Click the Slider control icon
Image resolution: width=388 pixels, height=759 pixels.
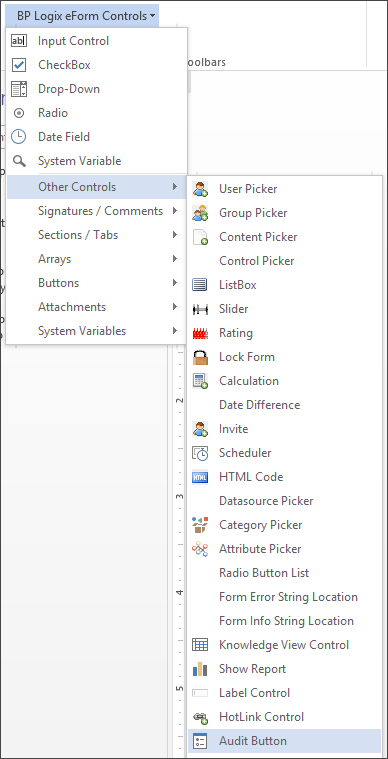[x=200, y=309]
